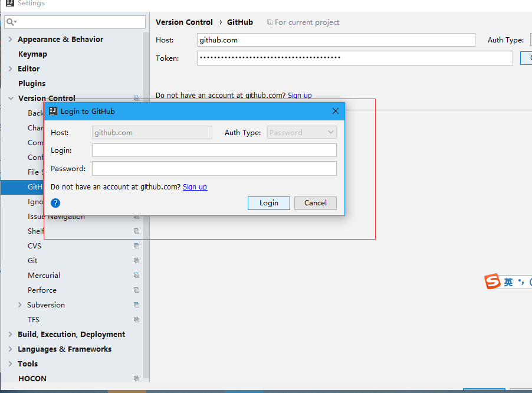Click the project-scope icon beside CVS
The width and height of the screenshot is (532, 393).
point(136,245)
